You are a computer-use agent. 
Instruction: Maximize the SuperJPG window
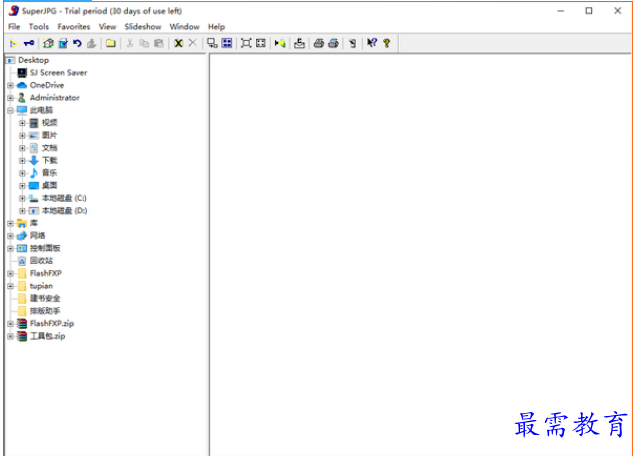(x=589, y=11)
